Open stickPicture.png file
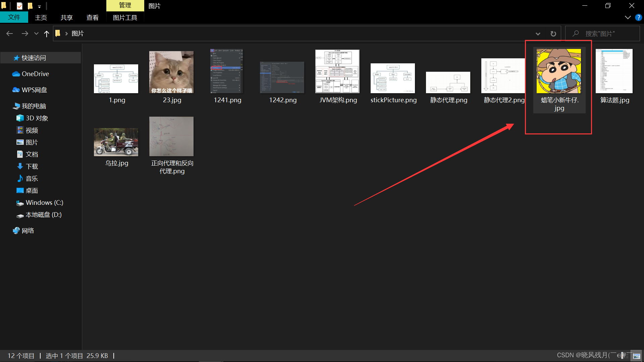Viewport: 644px width, 362px height. [x=393, y=77]
